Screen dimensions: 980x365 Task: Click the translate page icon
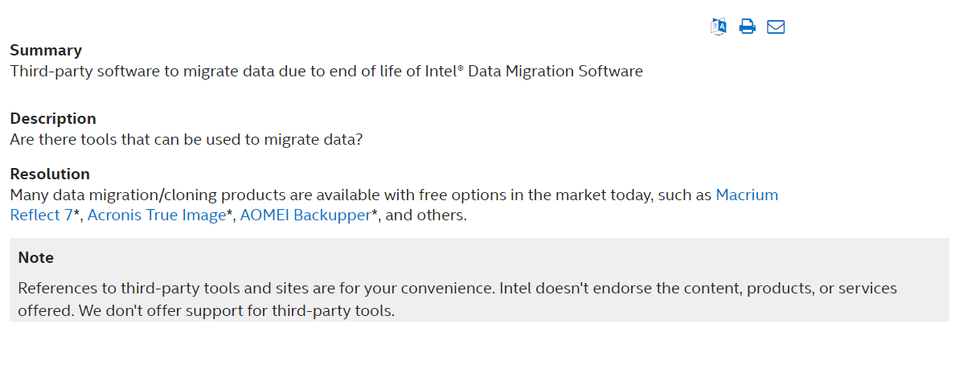(719, 27)
